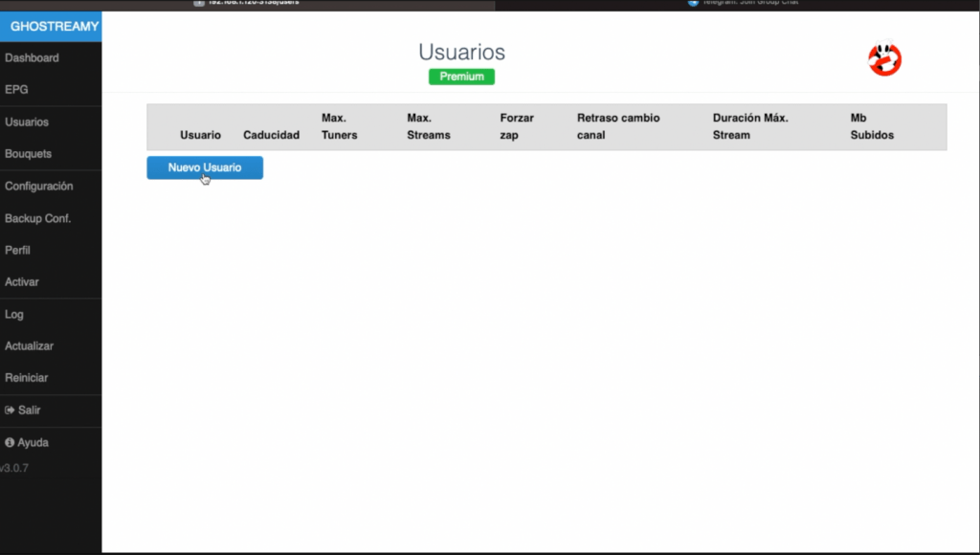Click Actualizar in the sidebar
This screenshot has height=555, width=980.
click(29, 346)
